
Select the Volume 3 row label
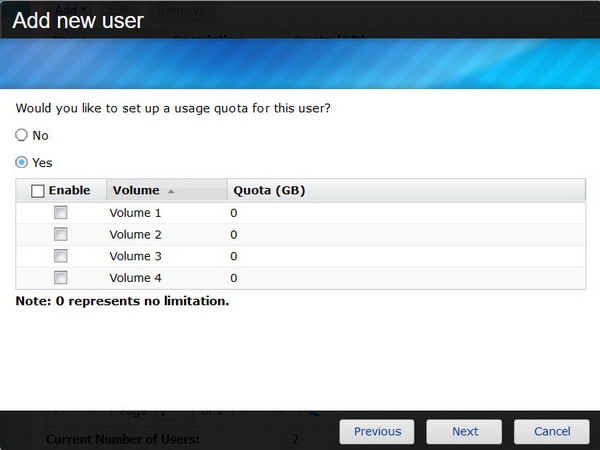tap(135, 257)
